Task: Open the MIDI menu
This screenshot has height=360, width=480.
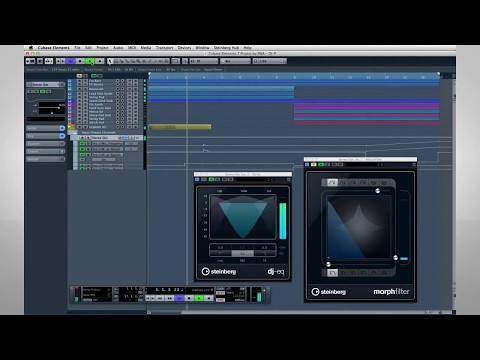Action: click(132, 48)
